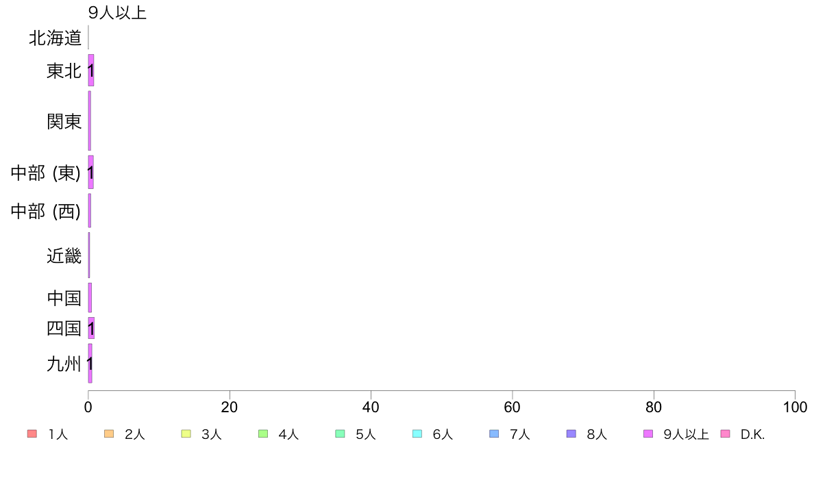Click the 6人 cyan legend swatch
This screenshot has width=814, height=504.
tap(417, 434)
